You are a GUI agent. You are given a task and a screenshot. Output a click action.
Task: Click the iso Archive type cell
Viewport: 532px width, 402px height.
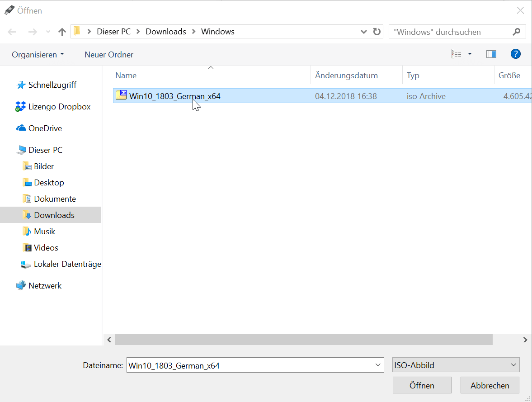[x=426, y=96]
